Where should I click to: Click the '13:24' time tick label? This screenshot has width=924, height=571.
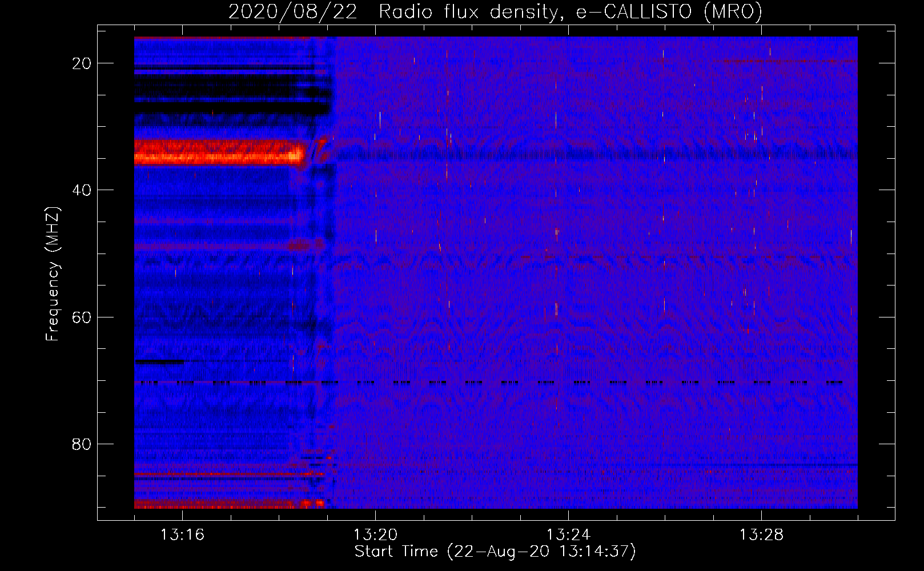click(x=568, y=535)
